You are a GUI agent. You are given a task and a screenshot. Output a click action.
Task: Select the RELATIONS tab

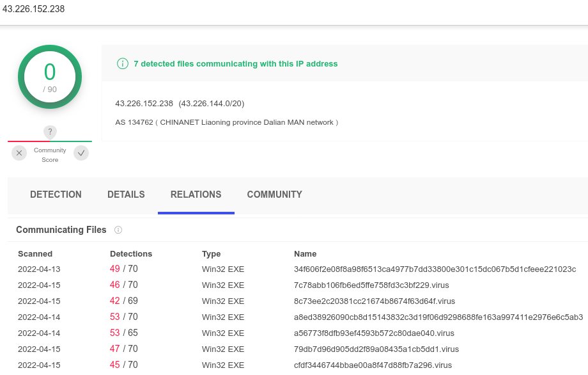click(x=196, y=195)
